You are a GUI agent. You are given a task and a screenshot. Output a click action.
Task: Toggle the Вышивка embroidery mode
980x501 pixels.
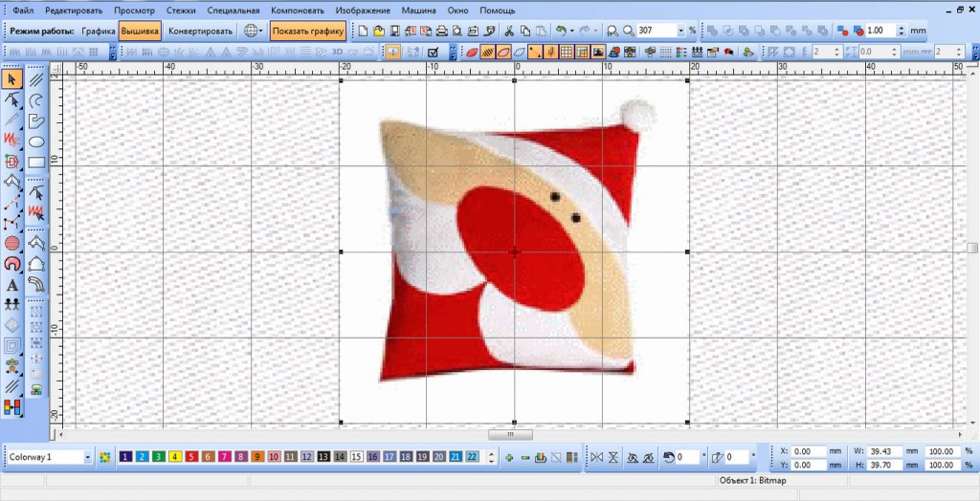click(x=140, y=31)
